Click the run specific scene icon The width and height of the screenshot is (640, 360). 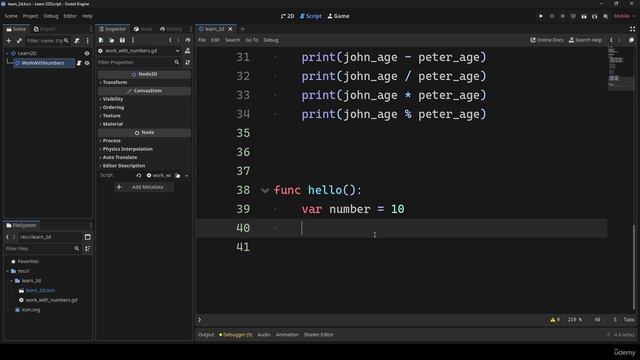pos(595,16)
